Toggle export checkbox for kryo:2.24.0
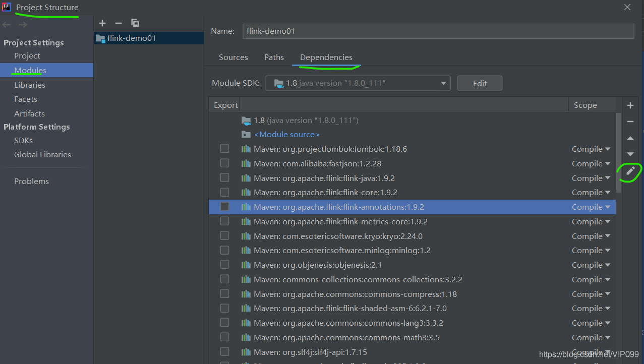The image size is (644, 364). coord(224,235)
